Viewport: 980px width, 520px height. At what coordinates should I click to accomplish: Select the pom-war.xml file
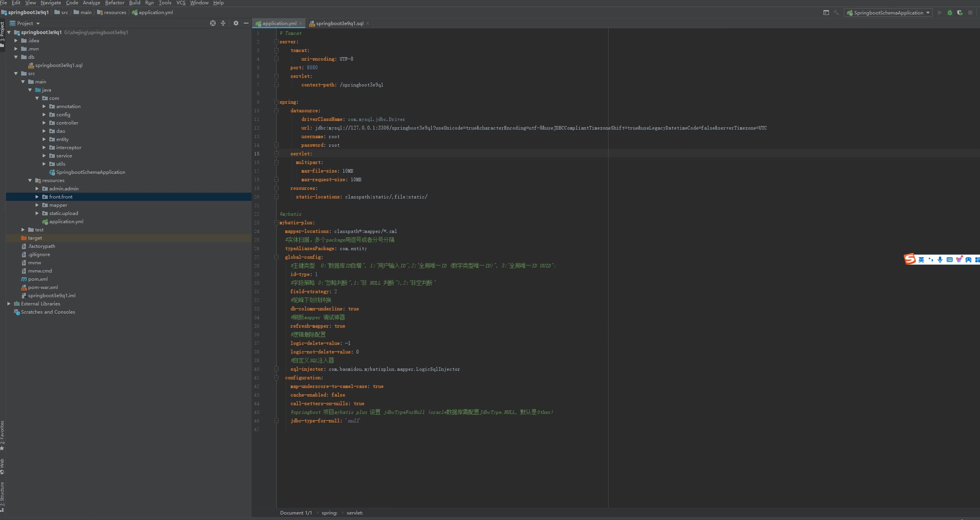coord(43,287)
